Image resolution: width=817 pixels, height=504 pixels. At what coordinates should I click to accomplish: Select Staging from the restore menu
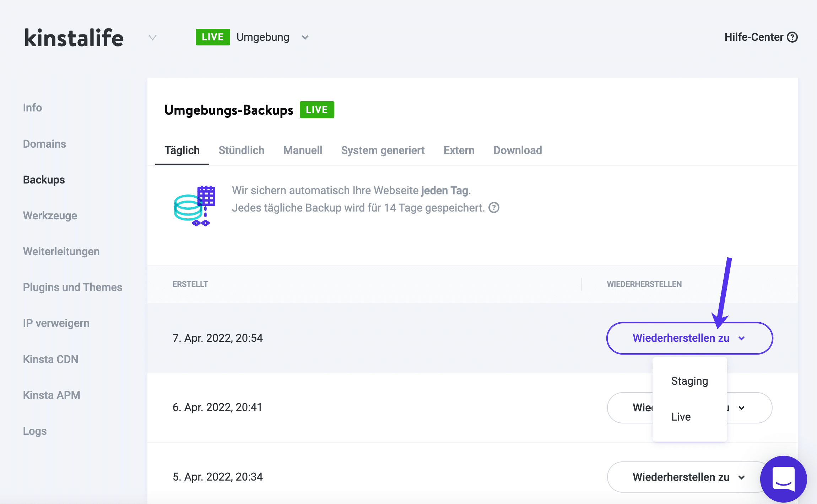click(x=689, y=381)
